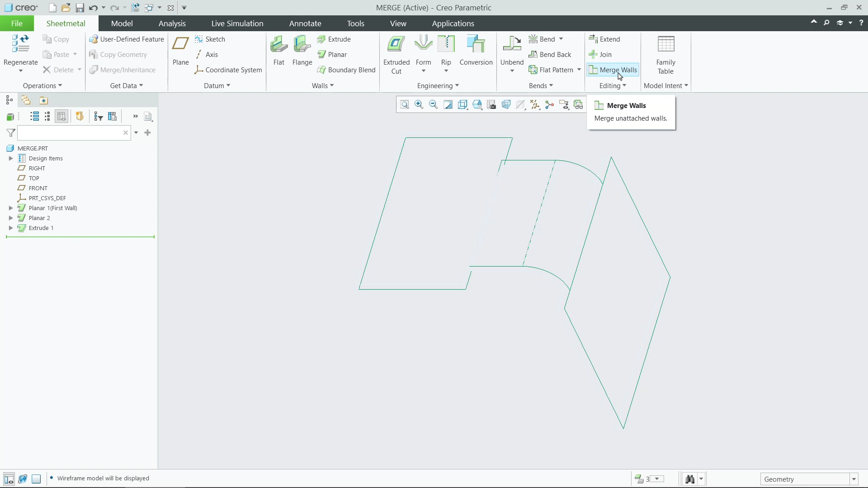Open the Editing group dropdown

click(613, 86)
